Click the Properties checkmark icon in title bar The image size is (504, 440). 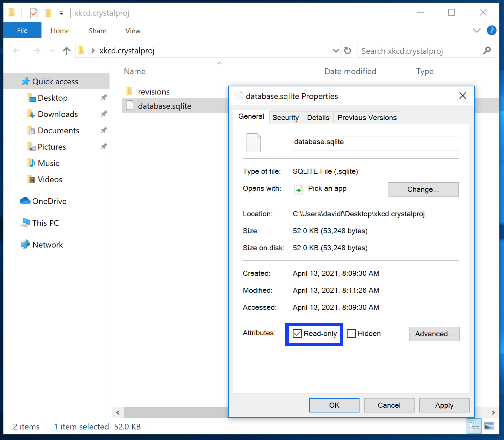pos(34,13)
